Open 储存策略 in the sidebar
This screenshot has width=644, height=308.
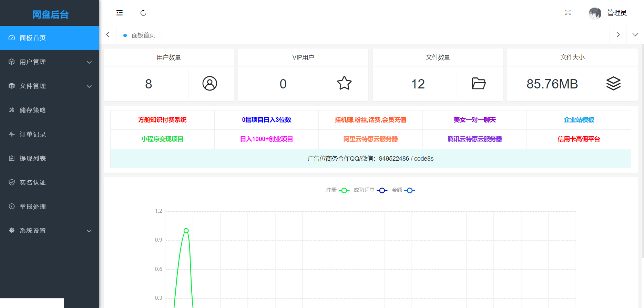click(50, 110)
